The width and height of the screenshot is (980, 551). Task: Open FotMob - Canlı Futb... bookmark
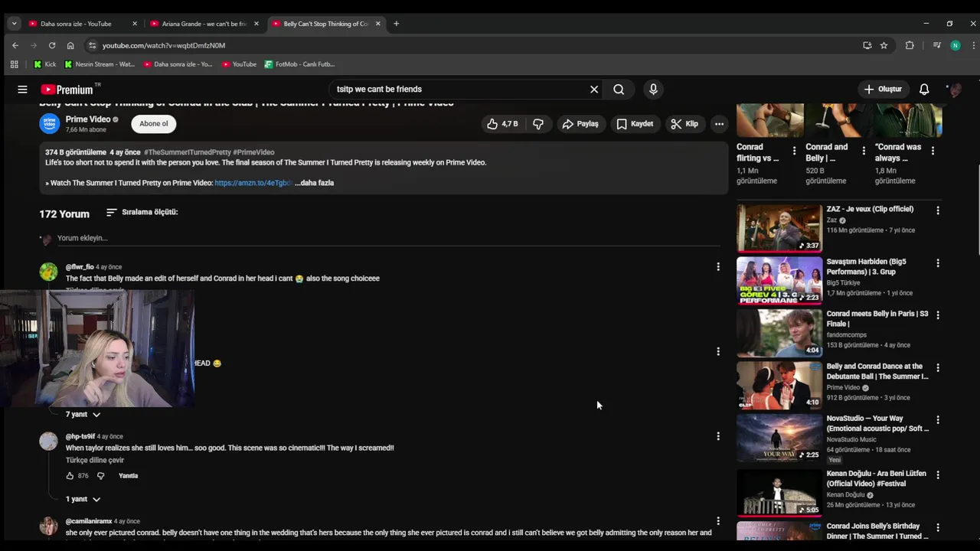point(299,64)
